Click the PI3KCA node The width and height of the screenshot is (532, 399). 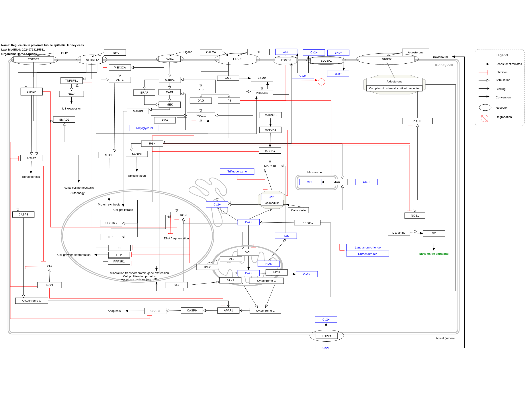[120, 68]
